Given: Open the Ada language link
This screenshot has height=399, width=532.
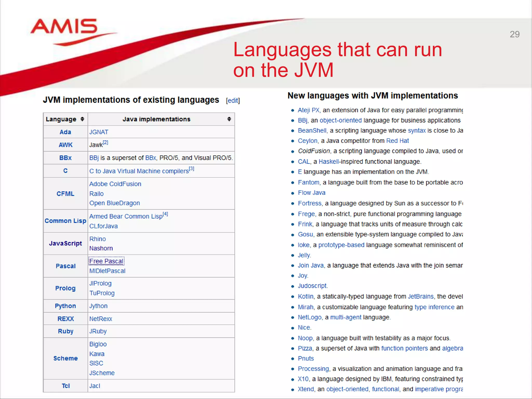Looking at the screenshot, I should tap(65, 132).
